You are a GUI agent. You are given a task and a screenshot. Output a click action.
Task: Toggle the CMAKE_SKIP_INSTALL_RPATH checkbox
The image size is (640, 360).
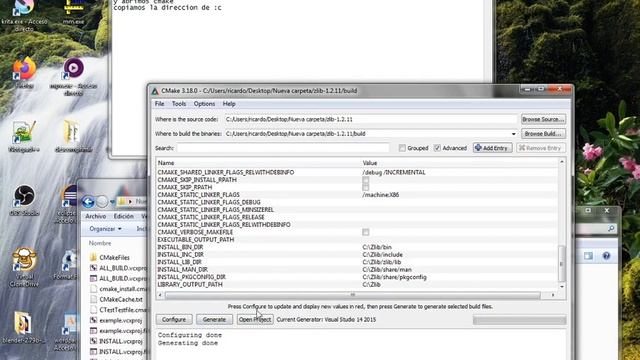366,180
